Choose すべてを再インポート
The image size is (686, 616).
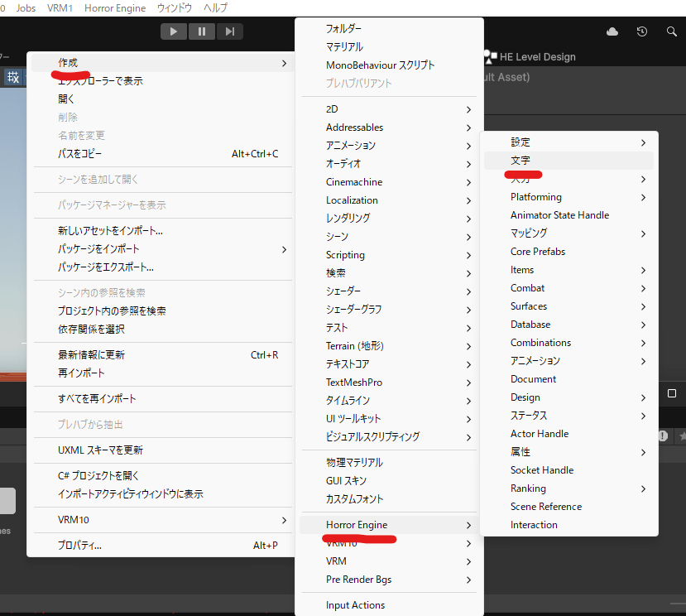(x=163, y=399)
